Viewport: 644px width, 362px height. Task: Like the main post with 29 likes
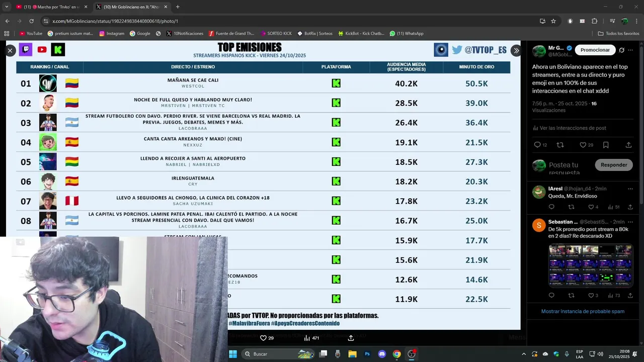click(x=586, y=145)
